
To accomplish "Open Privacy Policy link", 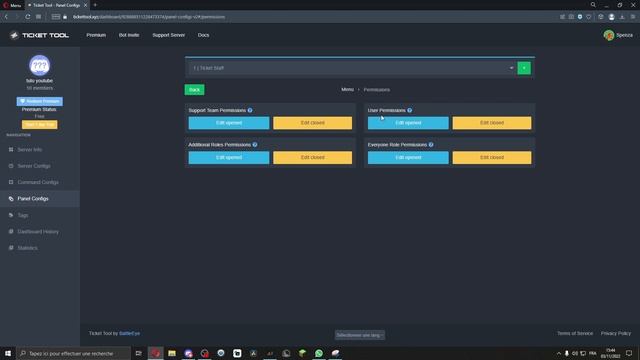I will (x=616, y=333).
